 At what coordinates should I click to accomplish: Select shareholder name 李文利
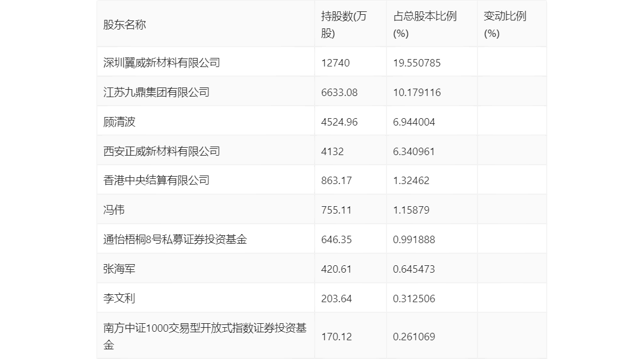119,299
